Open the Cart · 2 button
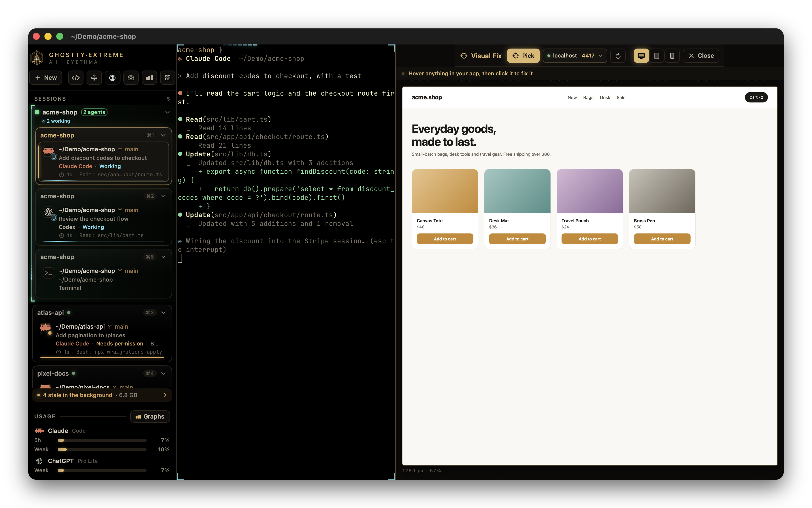 coord(756,97)
